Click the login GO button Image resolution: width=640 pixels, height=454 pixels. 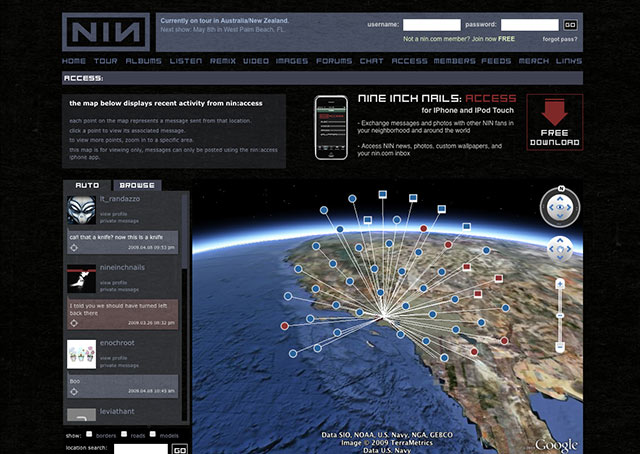[570, 25]
